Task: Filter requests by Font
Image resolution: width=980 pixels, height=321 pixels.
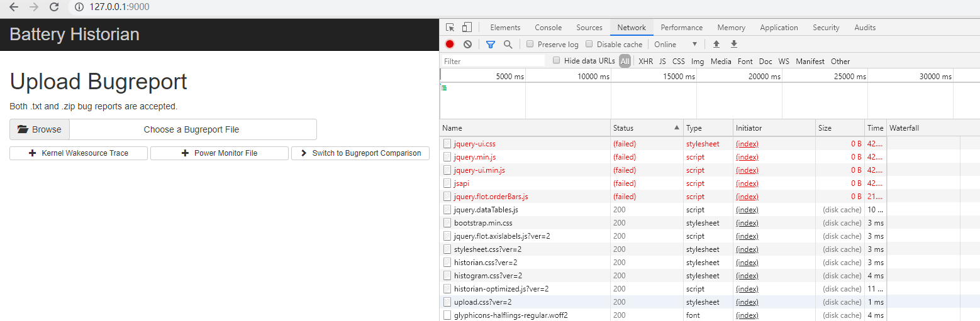Action: tap(745, 62)
